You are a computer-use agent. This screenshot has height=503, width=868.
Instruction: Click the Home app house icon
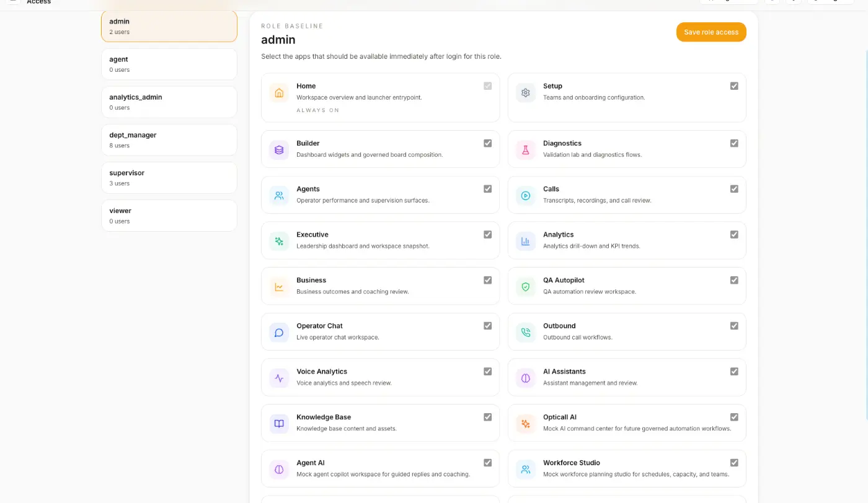tap(279, 93)
